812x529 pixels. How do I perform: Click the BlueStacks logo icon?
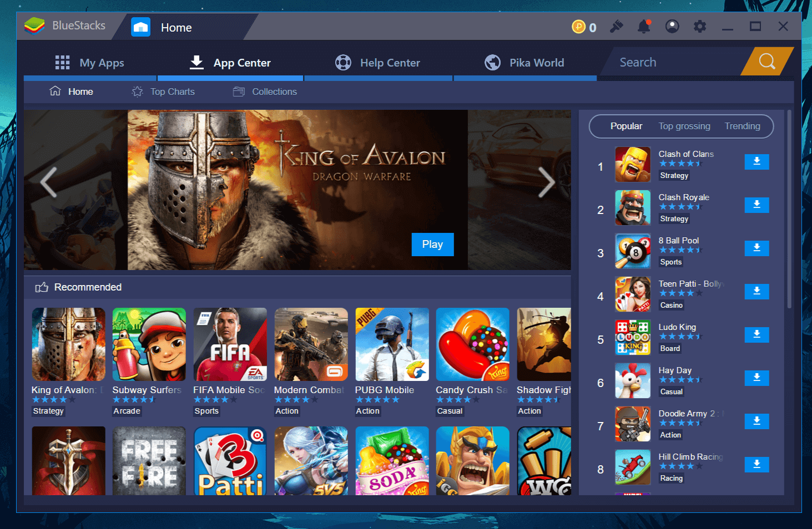click(x=34, y=26)
